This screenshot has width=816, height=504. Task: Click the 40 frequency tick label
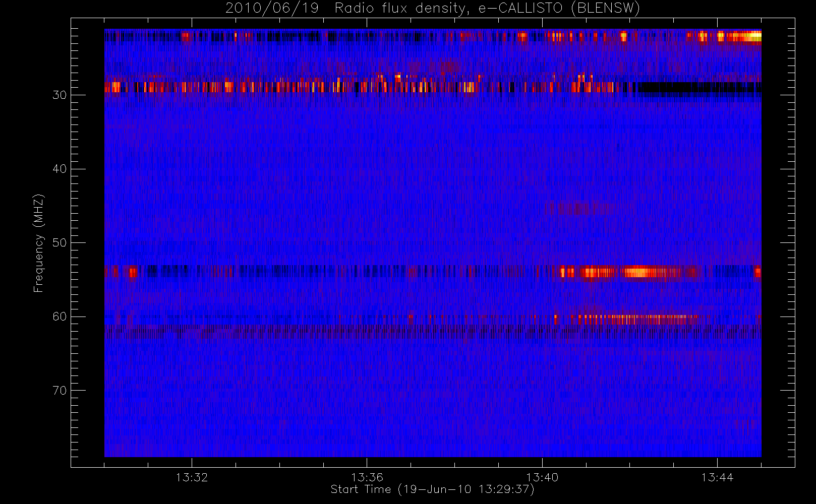click(60, 169)
